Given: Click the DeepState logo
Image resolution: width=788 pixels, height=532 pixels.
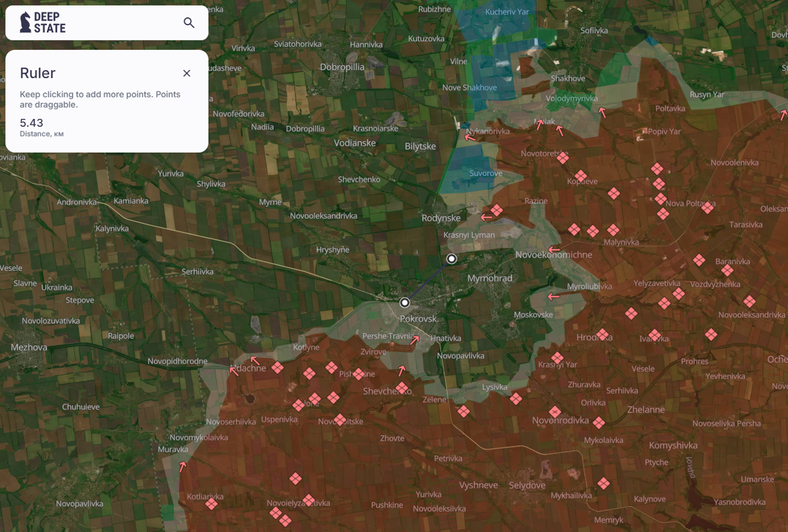Looking at the screenshot, I should [43, 23].
